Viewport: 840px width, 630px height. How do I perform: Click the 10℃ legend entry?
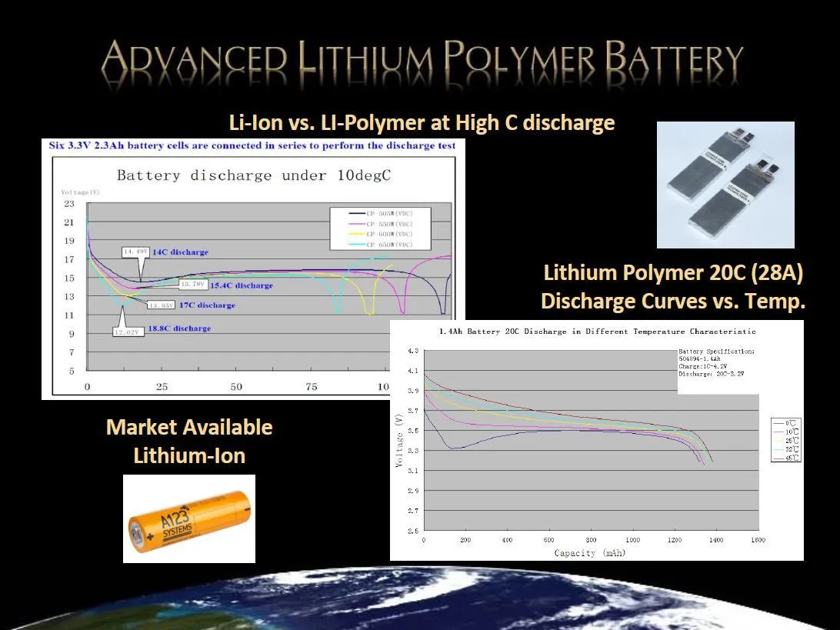[x=786, y=432]
